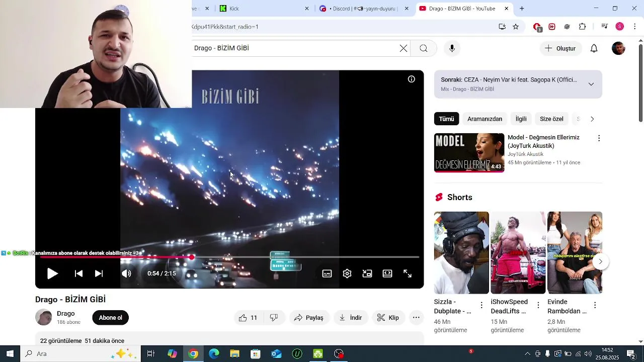
Task: Like the video with 11 likes
Action: coord(248,318)
